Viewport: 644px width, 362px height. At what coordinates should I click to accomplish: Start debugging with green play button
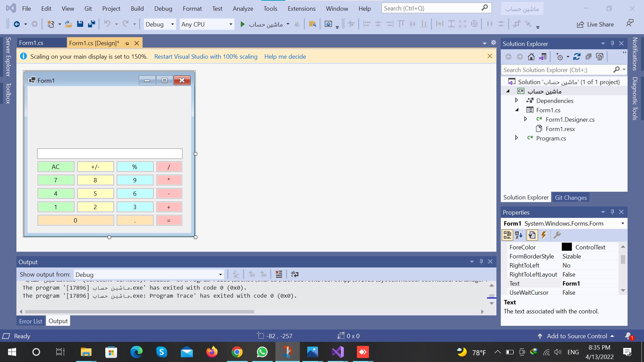tap(243, 24)
